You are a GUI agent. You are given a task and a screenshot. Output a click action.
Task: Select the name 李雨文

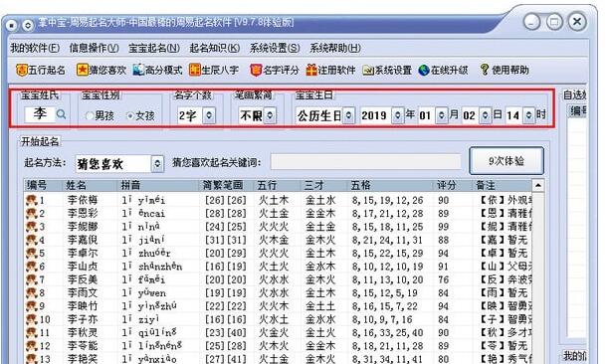pyautogui.click(x=83, y=292)
